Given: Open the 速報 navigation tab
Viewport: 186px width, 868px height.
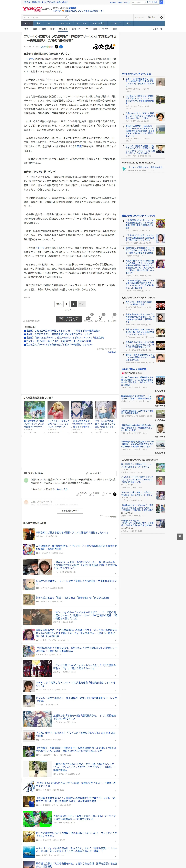Looking at the screenshot, I should click(x=38, y=24).
